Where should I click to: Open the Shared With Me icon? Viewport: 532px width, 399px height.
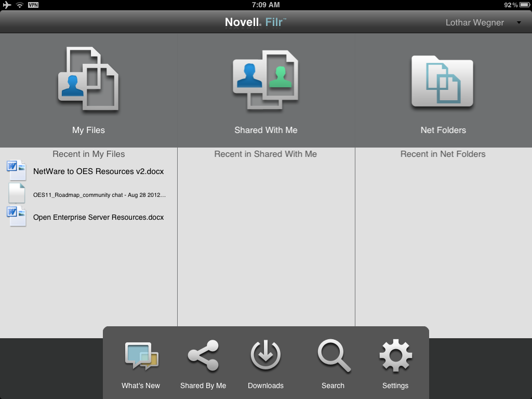point(265,80)
